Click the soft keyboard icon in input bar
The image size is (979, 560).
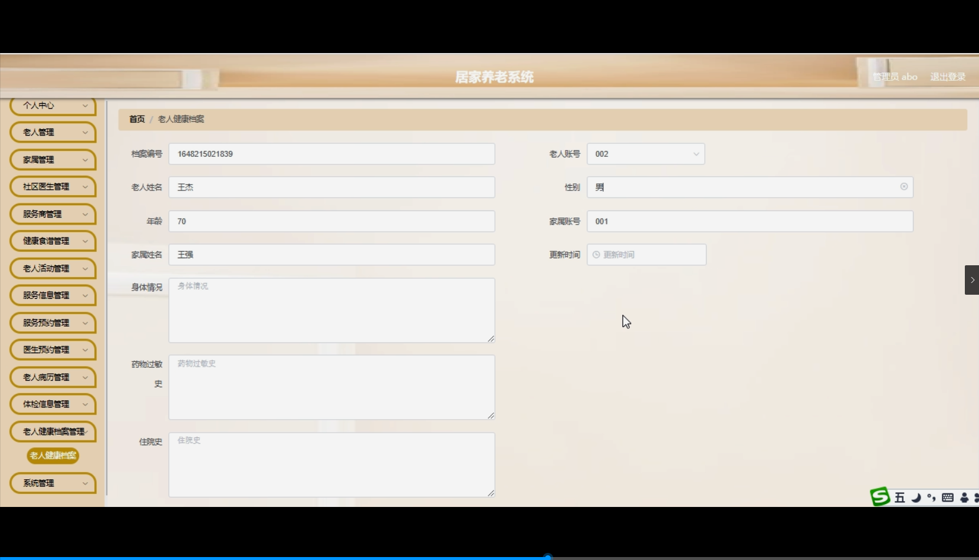pos(948,498)
